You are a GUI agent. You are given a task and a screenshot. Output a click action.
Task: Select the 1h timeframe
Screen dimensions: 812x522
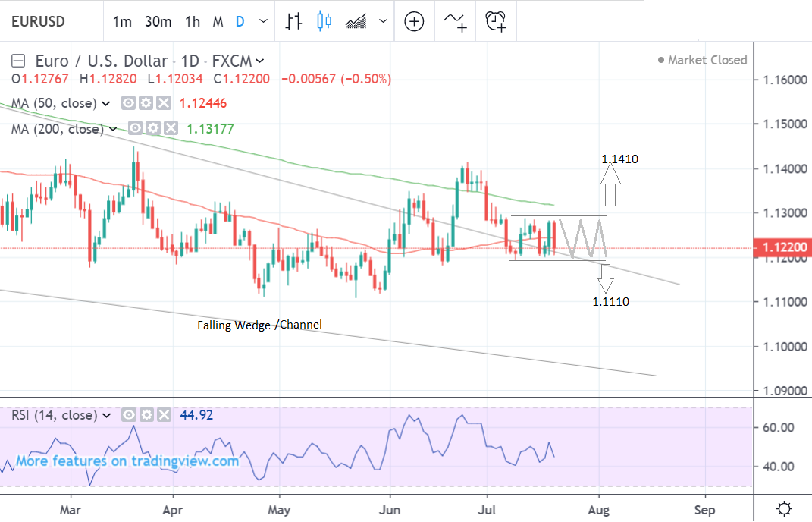[x=193, y=21]
